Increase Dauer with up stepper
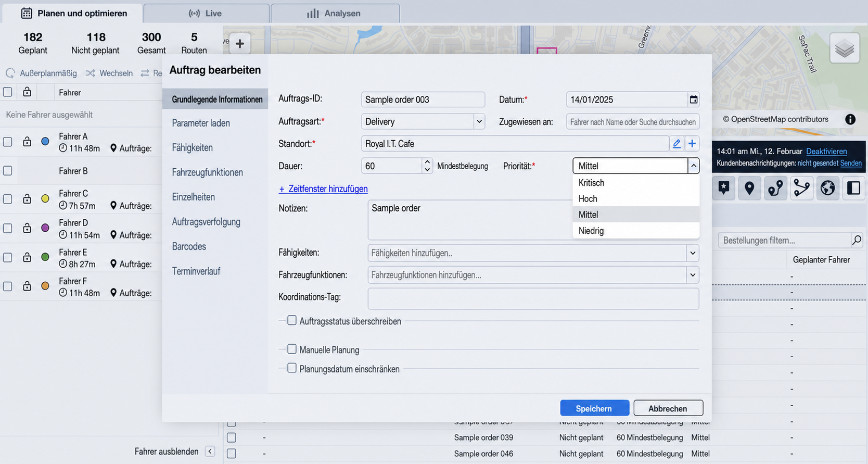The image size is (868, 464). [427, 162]
